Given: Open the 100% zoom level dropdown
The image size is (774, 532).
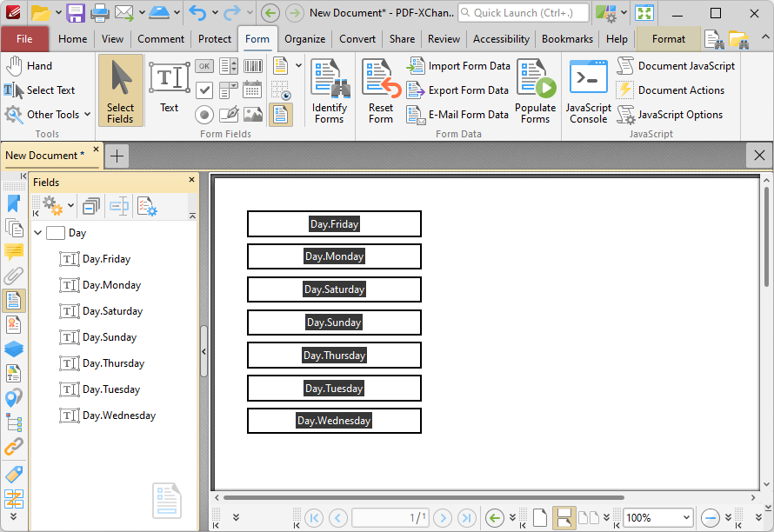Looking at the screenshot, I should pyautogui.click(x=687, y=518).
